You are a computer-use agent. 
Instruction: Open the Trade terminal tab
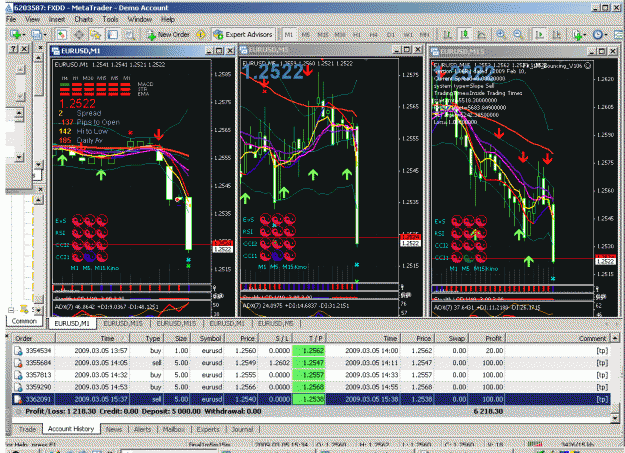coord(27,429)
